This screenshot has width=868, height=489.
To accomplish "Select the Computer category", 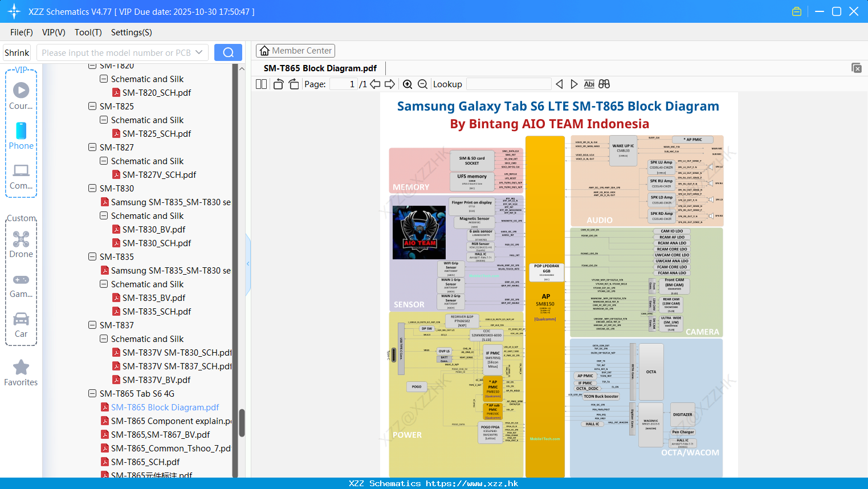I will pos(21,177).
